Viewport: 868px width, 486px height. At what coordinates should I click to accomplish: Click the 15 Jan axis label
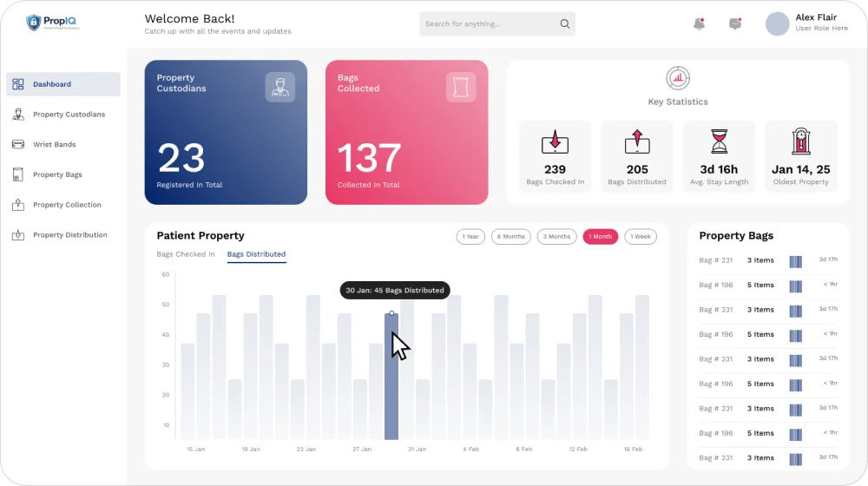click(196, 450)
